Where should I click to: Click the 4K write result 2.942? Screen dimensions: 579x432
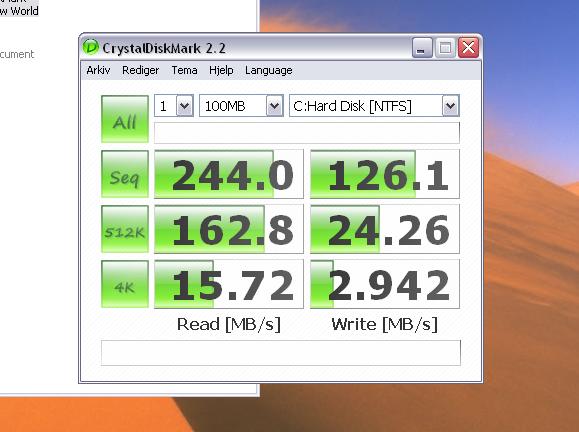(385, 284)
